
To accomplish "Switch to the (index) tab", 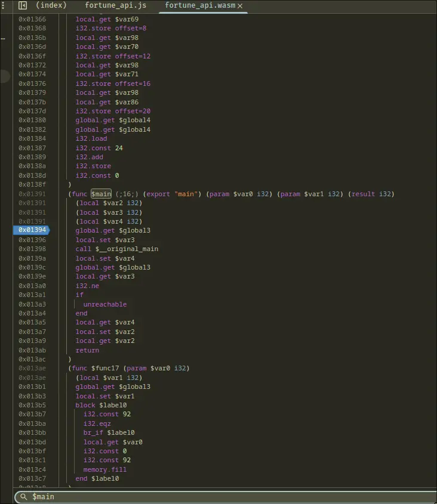I will coord(51,5).
